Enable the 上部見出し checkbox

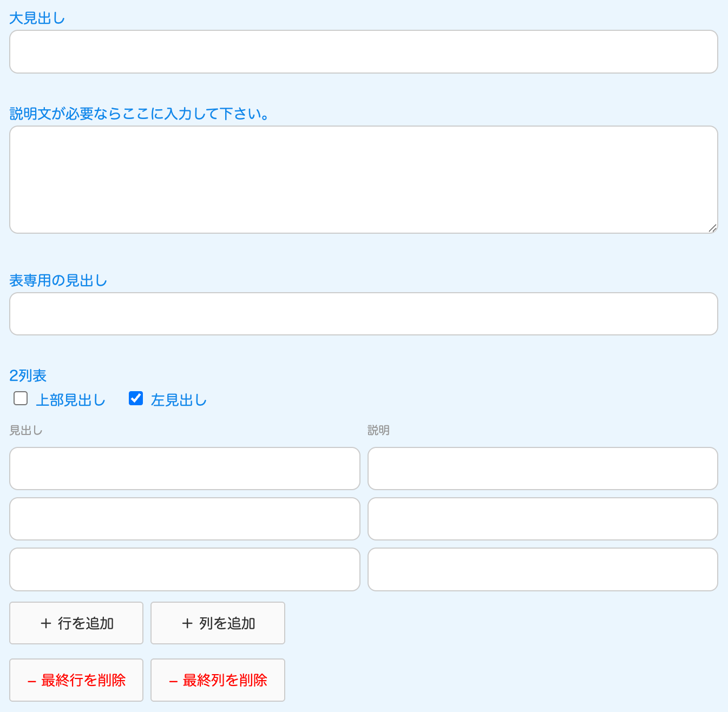point(21,399)
